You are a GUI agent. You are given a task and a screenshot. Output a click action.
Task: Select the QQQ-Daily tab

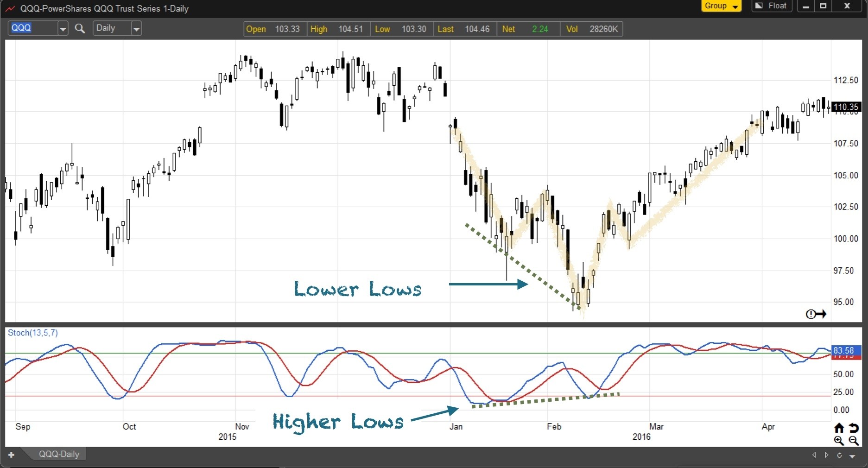pos(59,454)
